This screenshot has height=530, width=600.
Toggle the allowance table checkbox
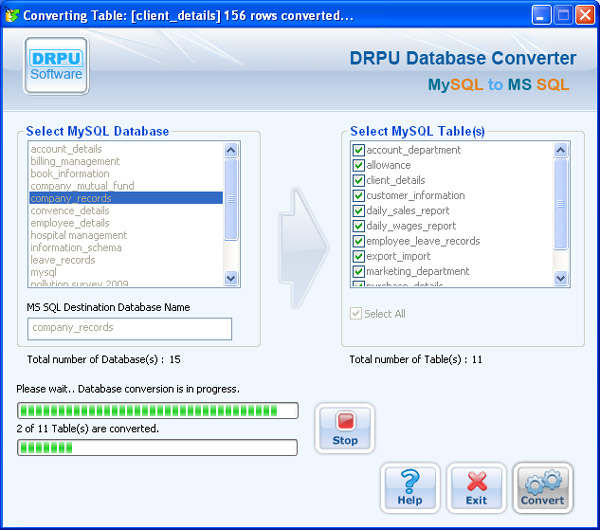[359, 165]
